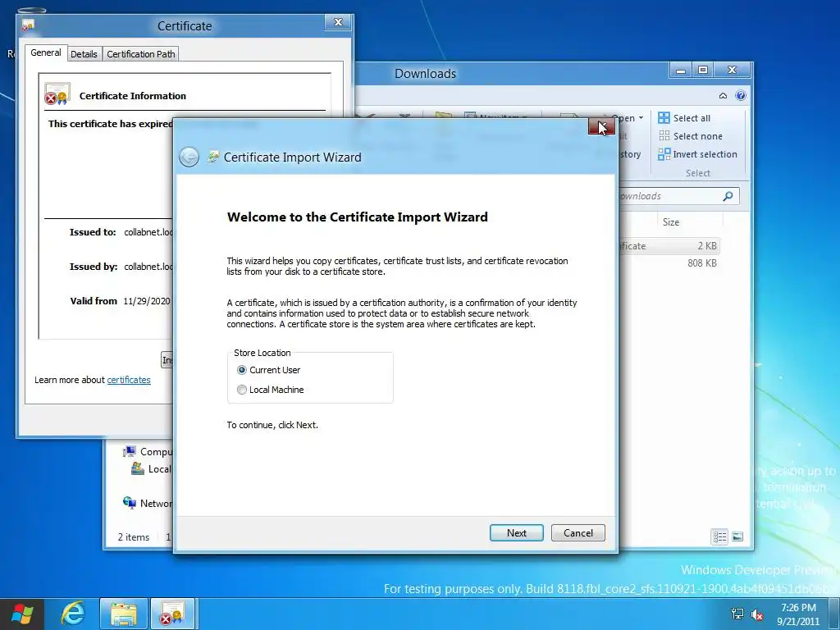Click the network tray icon

(x=737, y=614)
